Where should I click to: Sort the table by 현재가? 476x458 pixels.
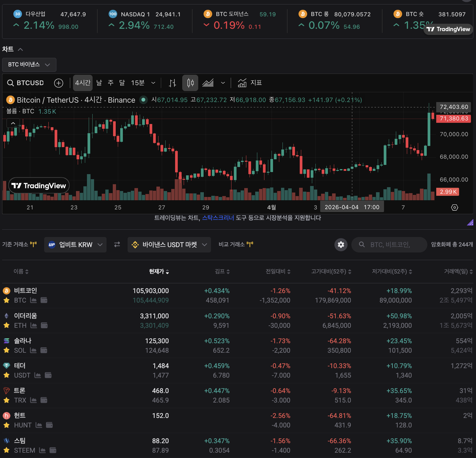coord(159,271)
